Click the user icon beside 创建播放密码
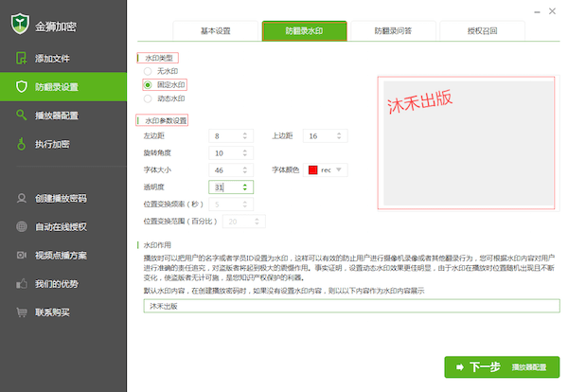This screenshot has width=568, height=392. [x=22, y=198]
